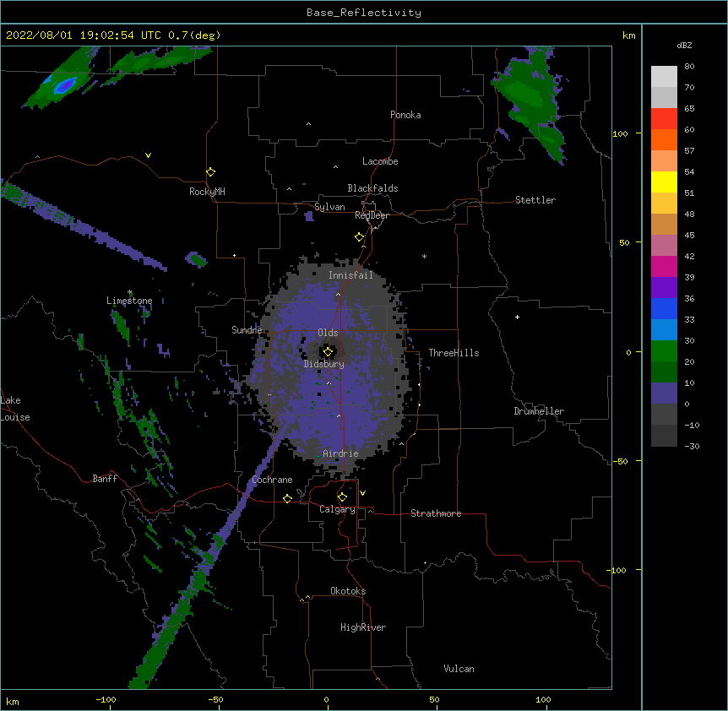
Task: Click the yellow diamond marker below RedDeer
Action: point(360,237)
